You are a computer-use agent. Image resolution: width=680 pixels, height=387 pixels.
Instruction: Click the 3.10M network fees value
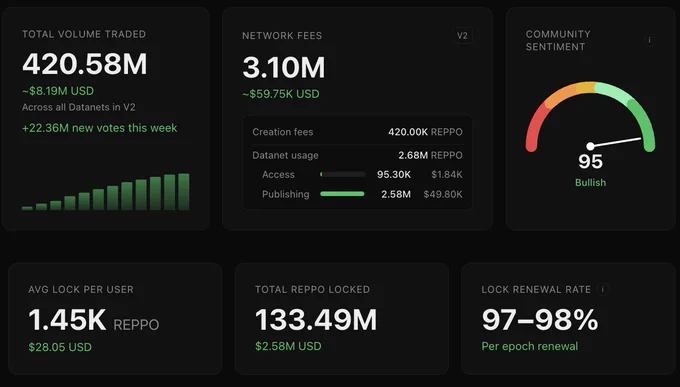pyautogui.click(x=283, y=68)
